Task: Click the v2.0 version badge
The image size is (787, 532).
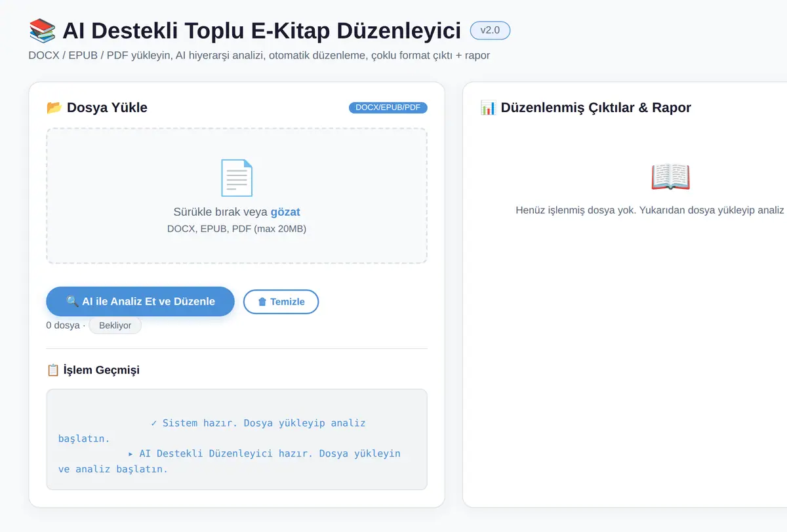Action: point(490,30)
